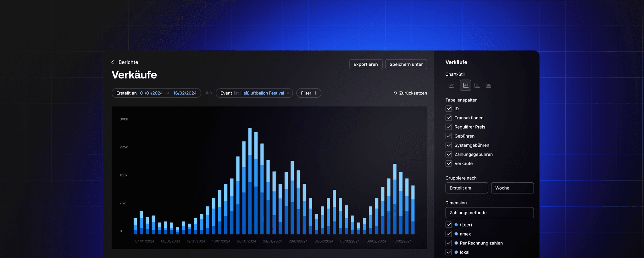Click the 16/01/2024 axis date label
644x258 pixels.
pyautogui.click(x=221, y=241)
